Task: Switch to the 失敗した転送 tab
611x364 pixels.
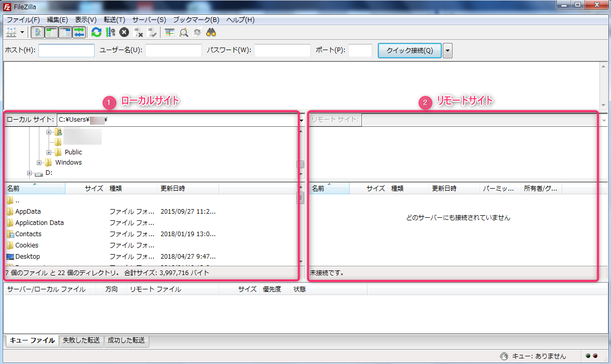Action: [81, 340]
